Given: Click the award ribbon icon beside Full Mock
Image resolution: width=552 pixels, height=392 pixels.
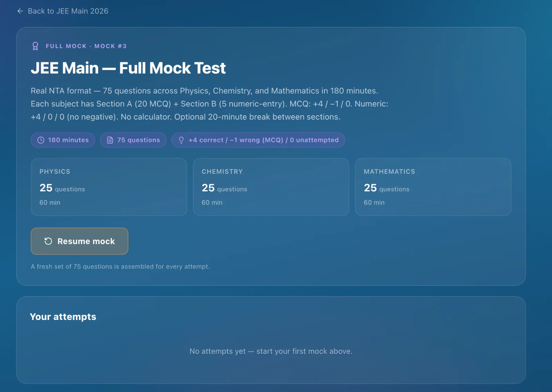Looking at the screenshot, I should (x=35, y=46).
